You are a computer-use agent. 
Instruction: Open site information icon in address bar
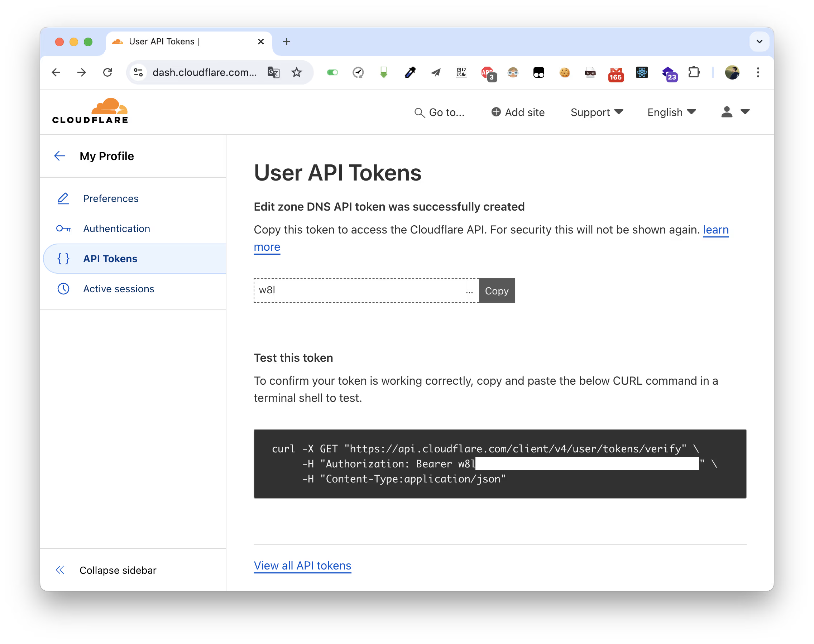pos(138,72)
